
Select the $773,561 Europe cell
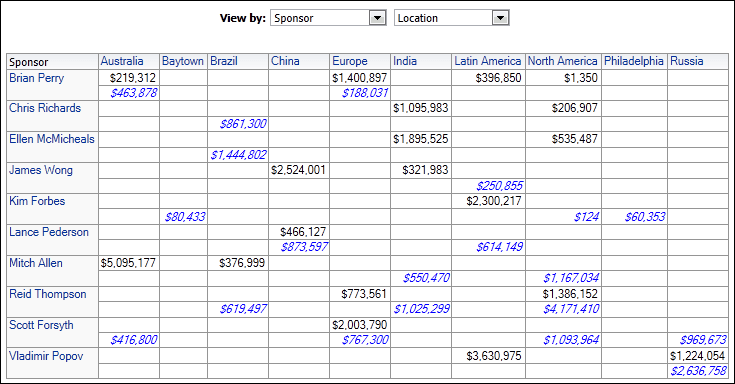360,294
